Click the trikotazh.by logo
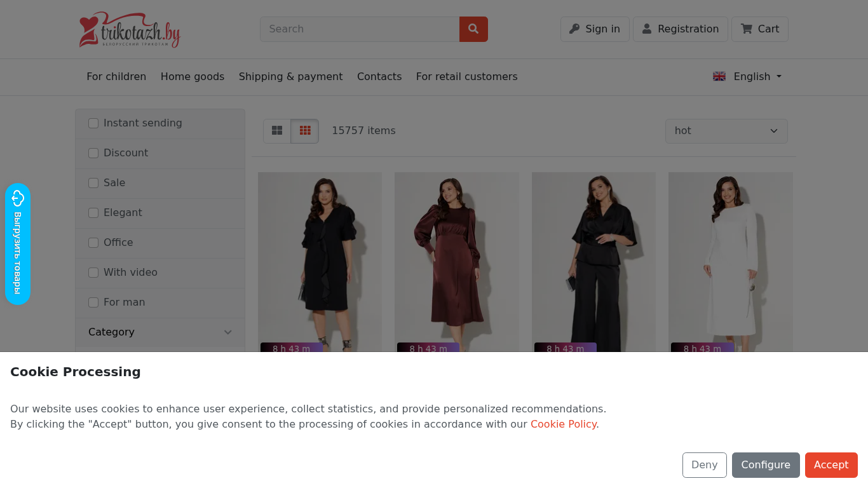The image size is (868, 488). (x=130, y=30)
